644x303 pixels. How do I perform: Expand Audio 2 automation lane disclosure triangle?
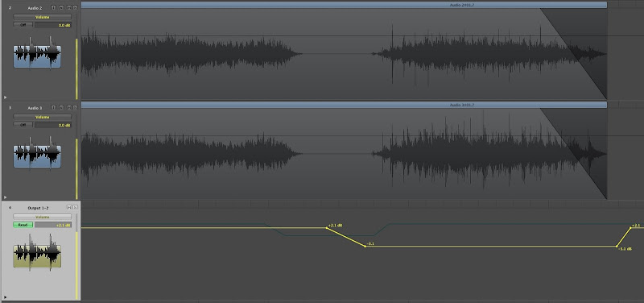click(x=5, y=98)
